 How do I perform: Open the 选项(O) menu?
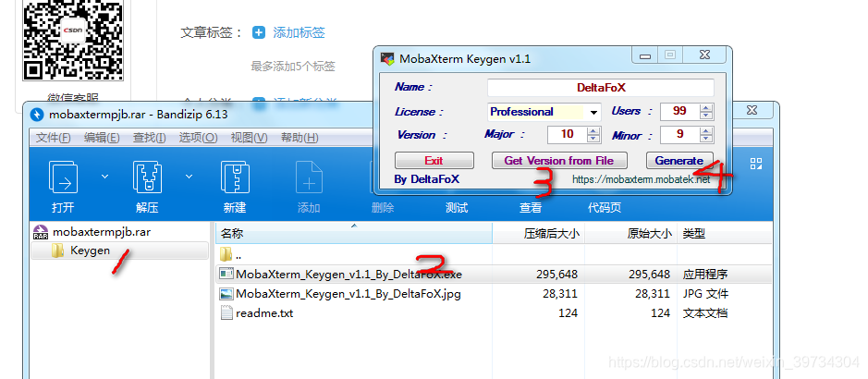click(x=198, y=137)
